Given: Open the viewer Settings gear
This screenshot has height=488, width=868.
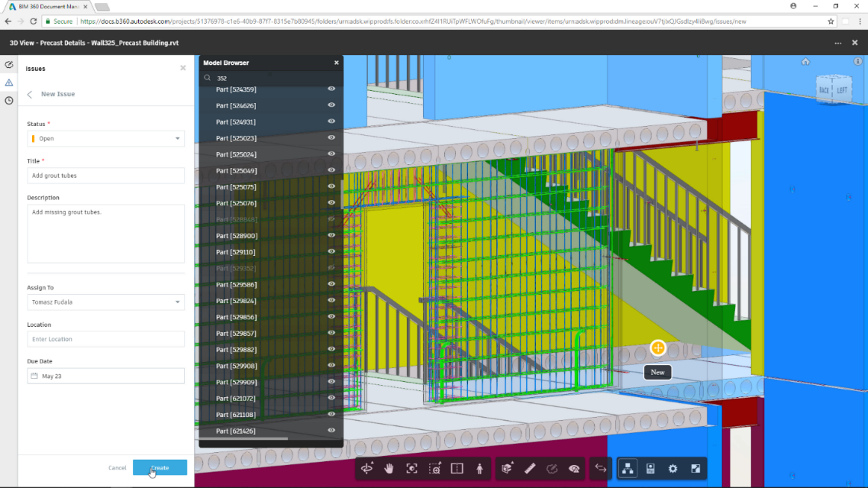Looking at the screenshot, I should pyautogui.click(x=672, y=468).
